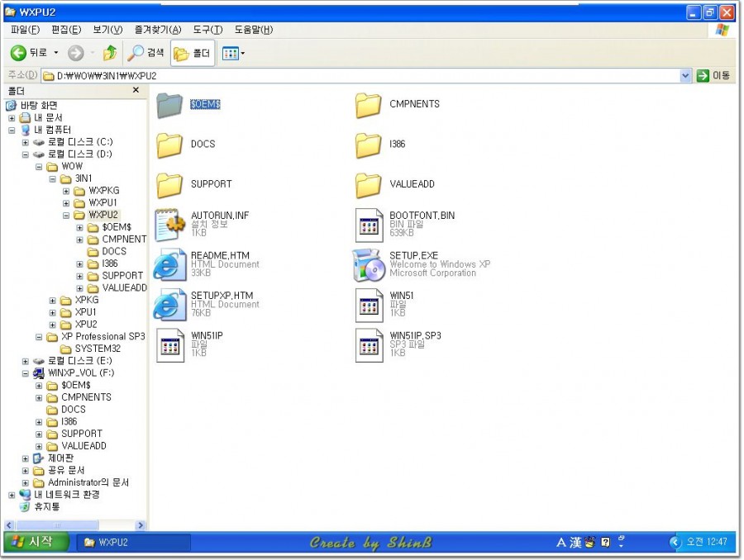
Task: Click the Hanja conversion icon in language bar
Action: pyautogui.click(x=576, y=542)
